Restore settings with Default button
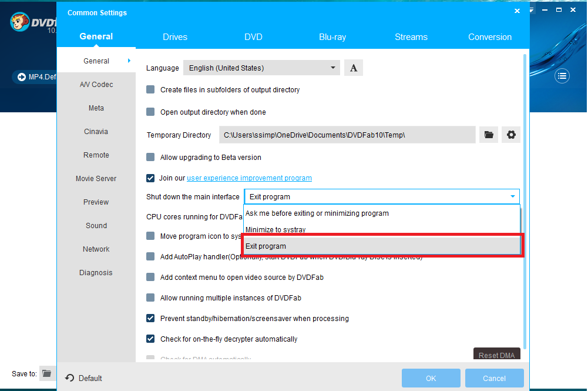588x391 pixels. [83, 378]
